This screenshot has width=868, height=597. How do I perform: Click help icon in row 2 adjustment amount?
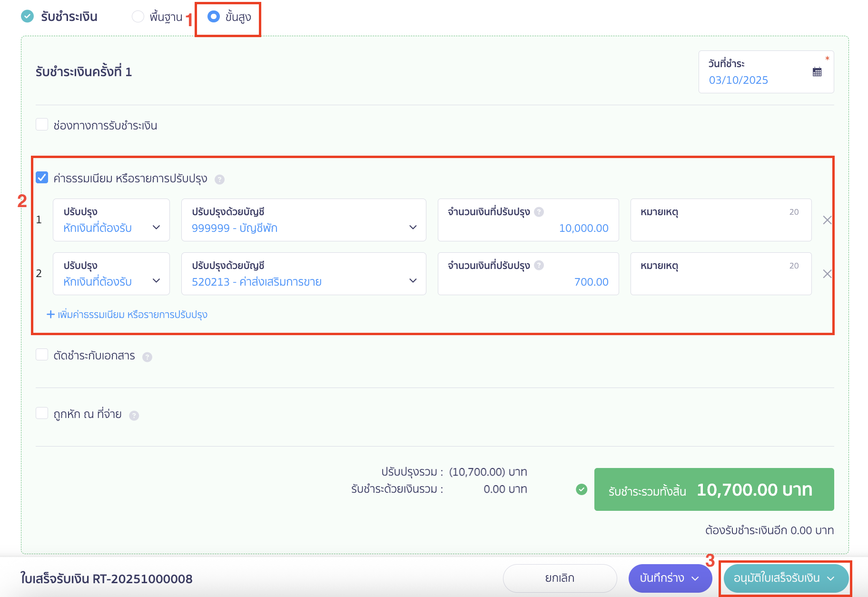(x=539, y=266)
